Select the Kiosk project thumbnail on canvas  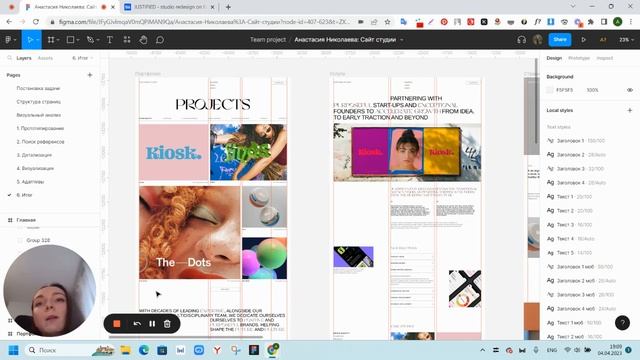[x=173, y=152]
